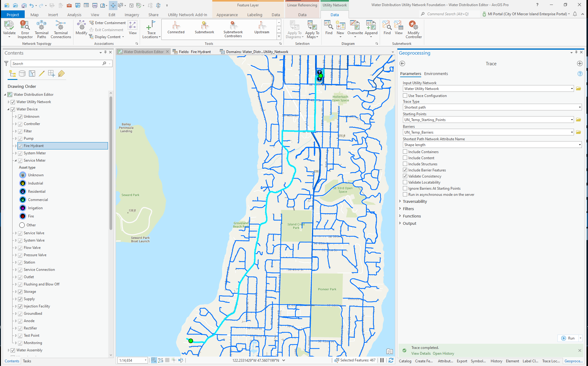Uncheck Include Barrier Features

coord(405,170)
